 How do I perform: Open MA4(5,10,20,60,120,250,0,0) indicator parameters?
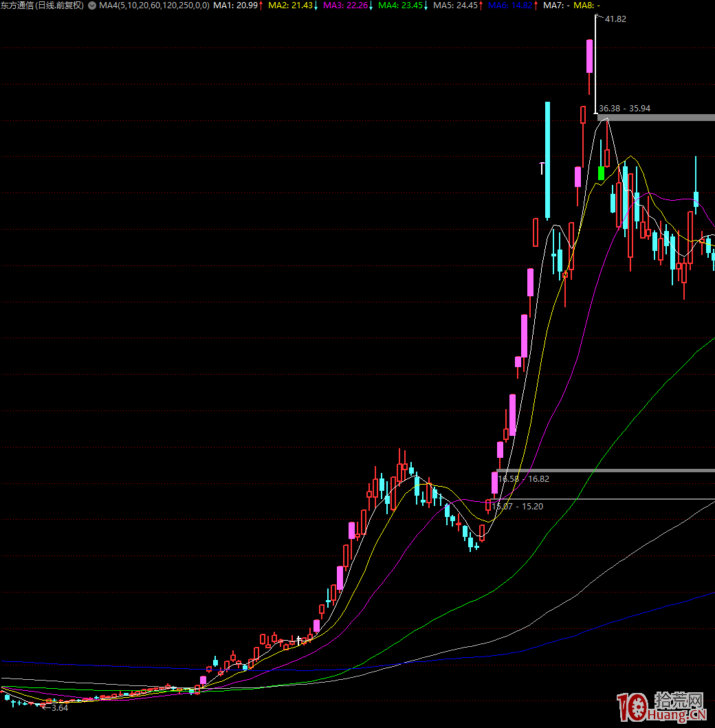click(x=154, y=5)
